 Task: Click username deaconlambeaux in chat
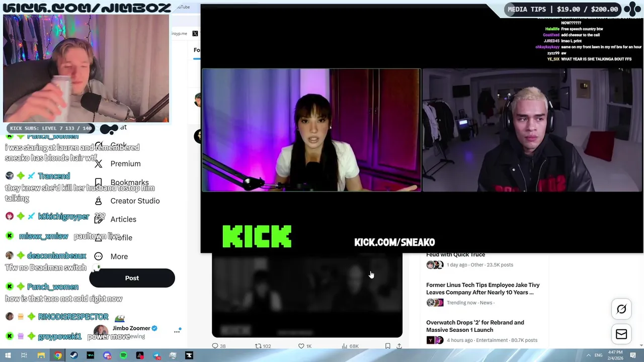point(57,256)
